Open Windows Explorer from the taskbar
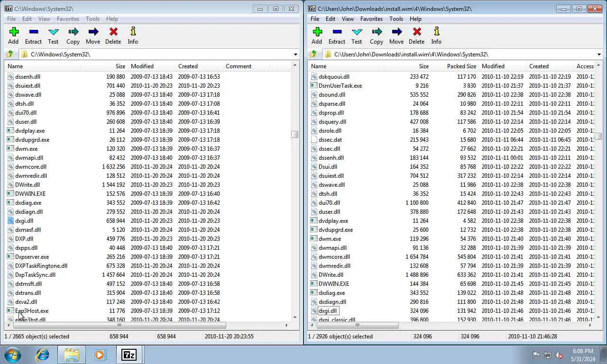Viewport: 607px width, 364px height. tap(72, 355)
